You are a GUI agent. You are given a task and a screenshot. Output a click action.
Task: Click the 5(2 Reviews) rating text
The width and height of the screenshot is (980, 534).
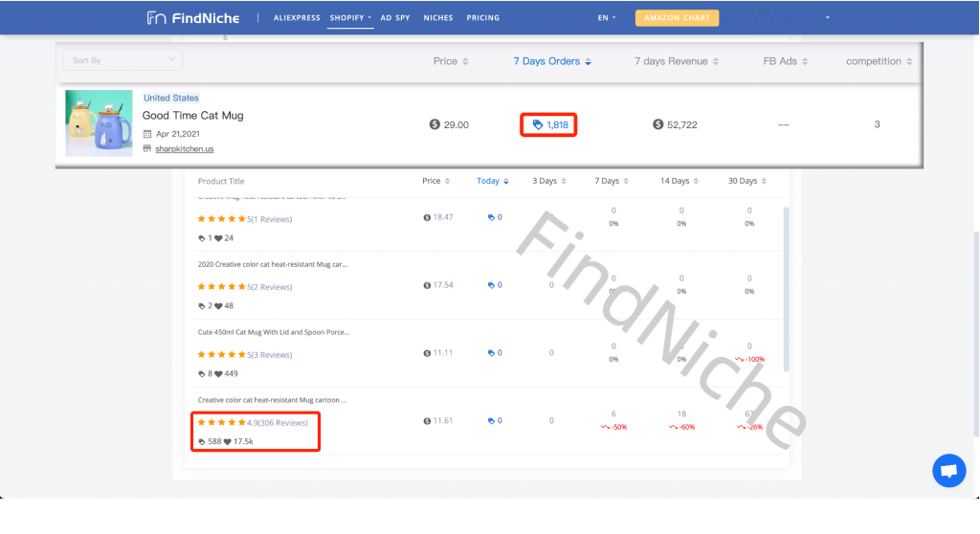pyautogui.click(x=269, y=287)
